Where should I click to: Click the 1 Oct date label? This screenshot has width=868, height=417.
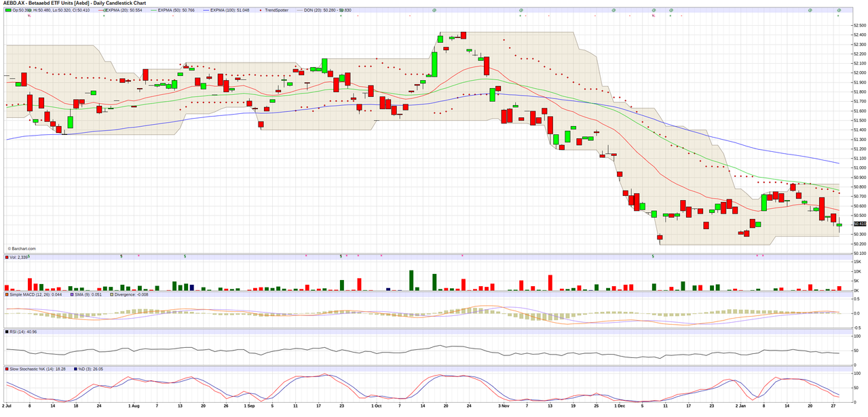377,405
